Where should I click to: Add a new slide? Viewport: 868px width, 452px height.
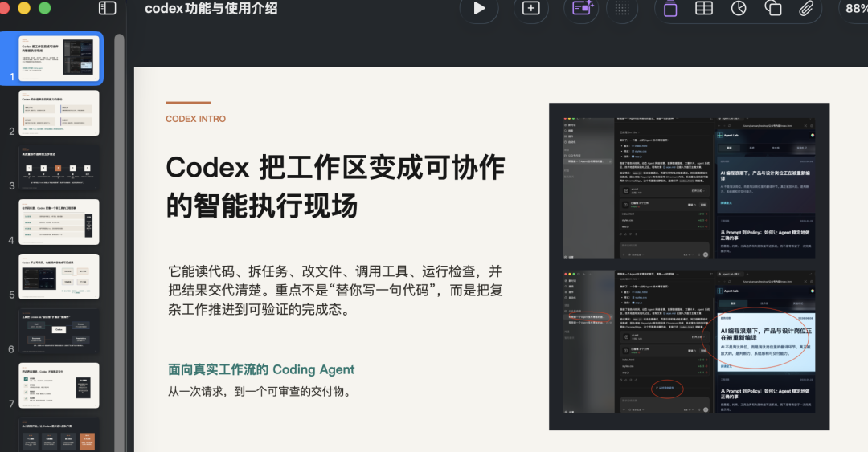[531, 8]
